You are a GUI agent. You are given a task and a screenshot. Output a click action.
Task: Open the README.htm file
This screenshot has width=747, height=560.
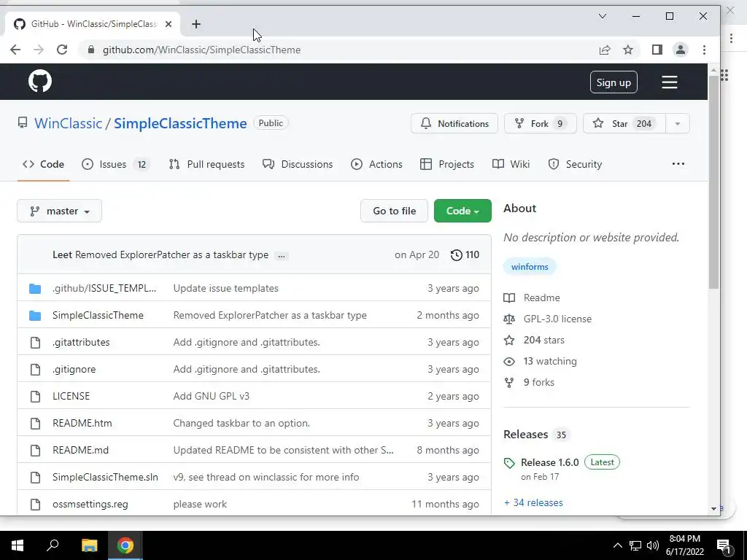coord(82,423)
